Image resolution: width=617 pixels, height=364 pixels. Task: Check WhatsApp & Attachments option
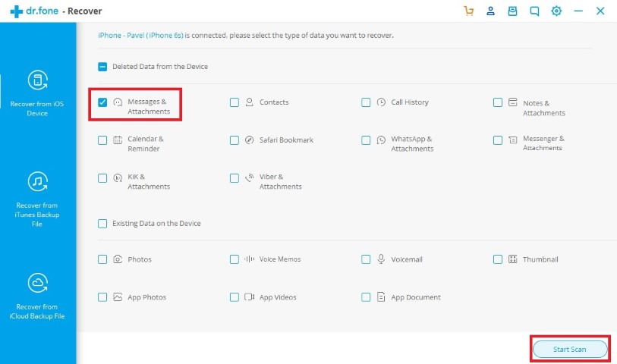click(367, 140)
